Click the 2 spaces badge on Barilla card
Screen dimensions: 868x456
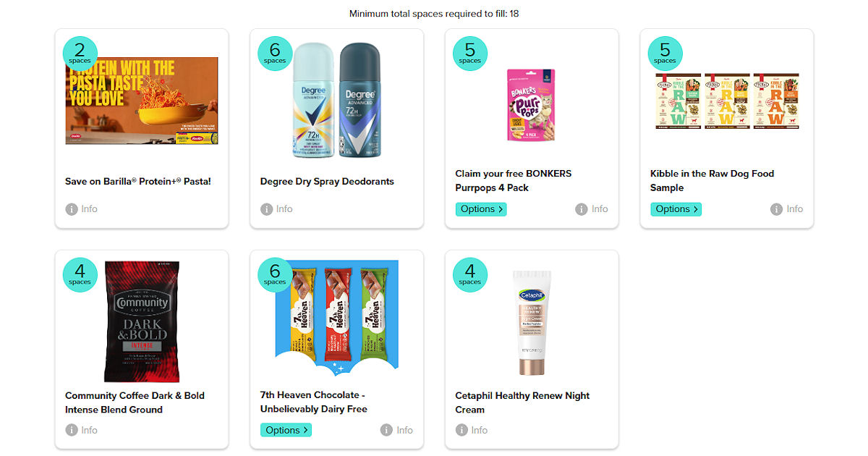click(x=80, y=54)
